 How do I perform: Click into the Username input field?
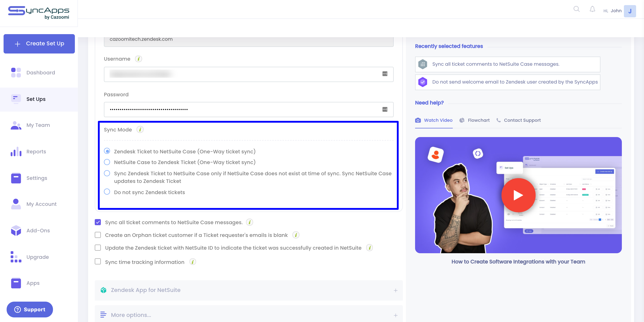point(249,74)
